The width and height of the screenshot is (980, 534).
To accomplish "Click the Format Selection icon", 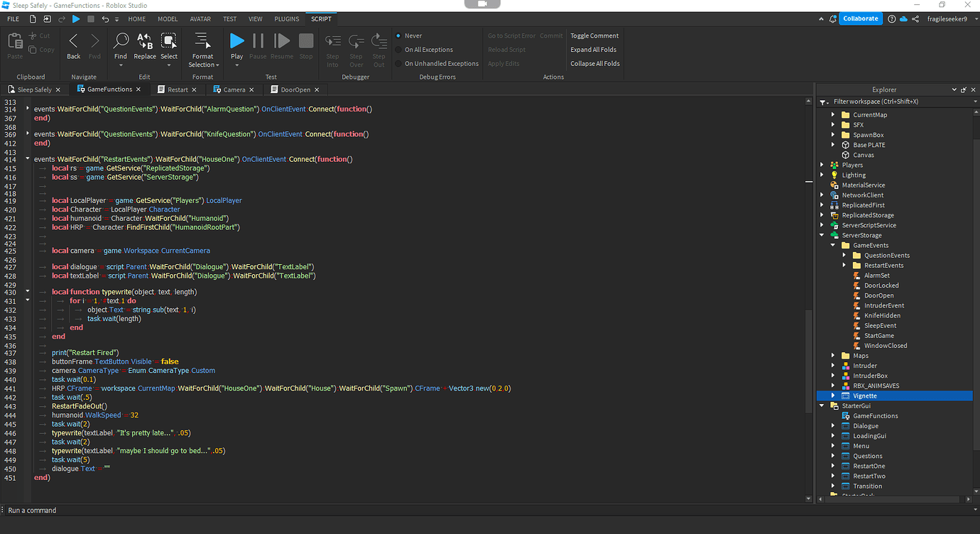I will click(x=203, y=45).
